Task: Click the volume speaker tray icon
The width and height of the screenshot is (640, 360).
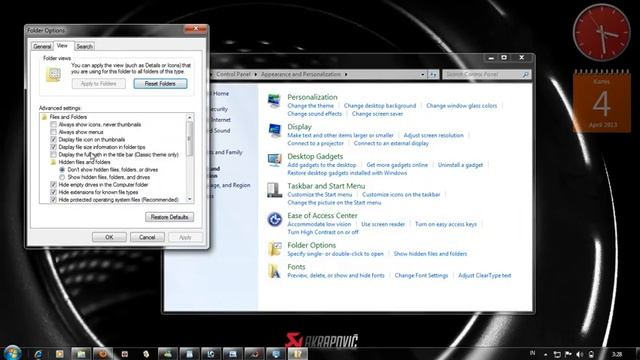Action: (580, 354)
